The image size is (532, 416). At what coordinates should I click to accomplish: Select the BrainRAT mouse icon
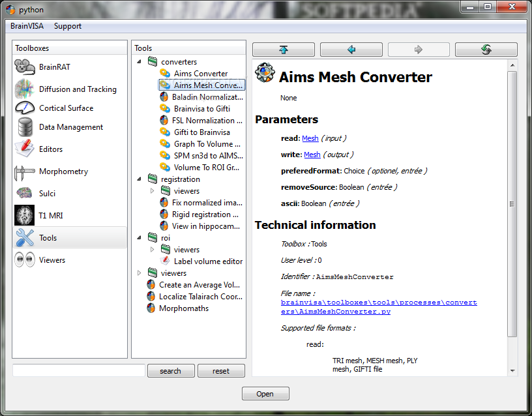point(25,67)
